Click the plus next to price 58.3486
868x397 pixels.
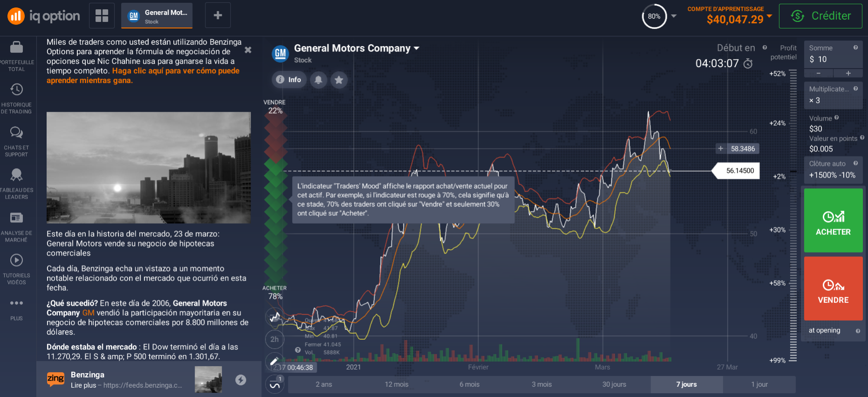tap(720, 149)
